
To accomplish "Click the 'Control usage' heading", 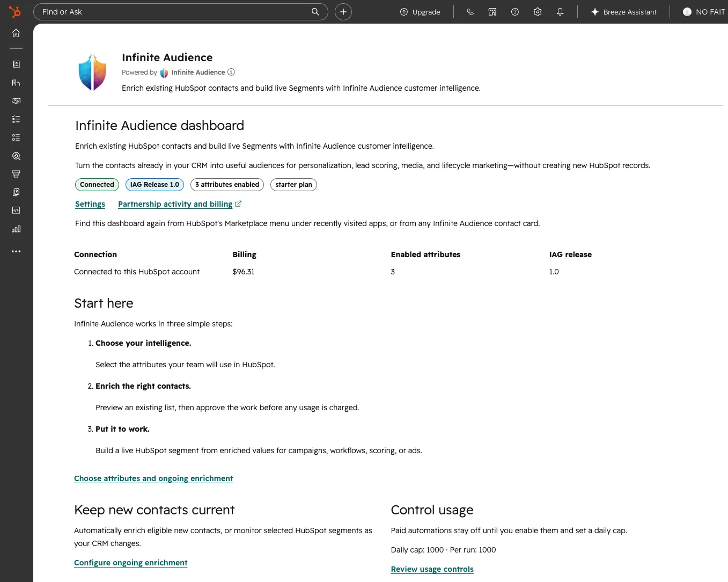I will 432,510.
